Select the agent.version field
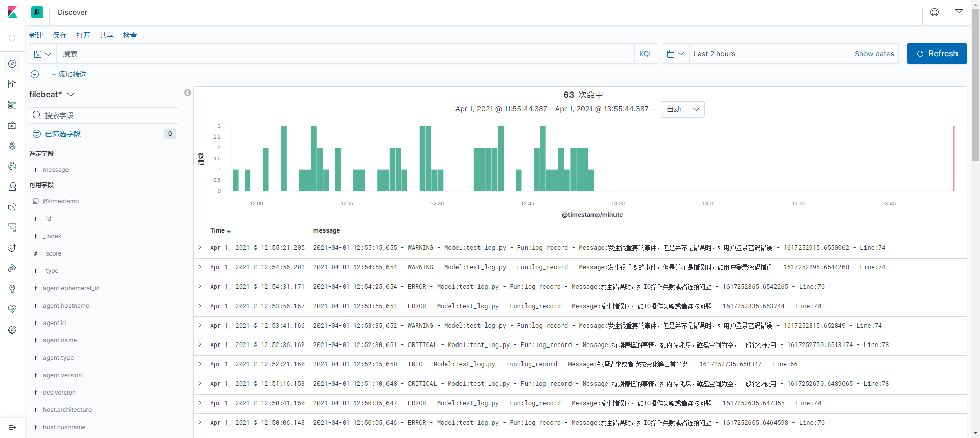The width and height of the screenshot is (980, 438). tap(62, 375)
